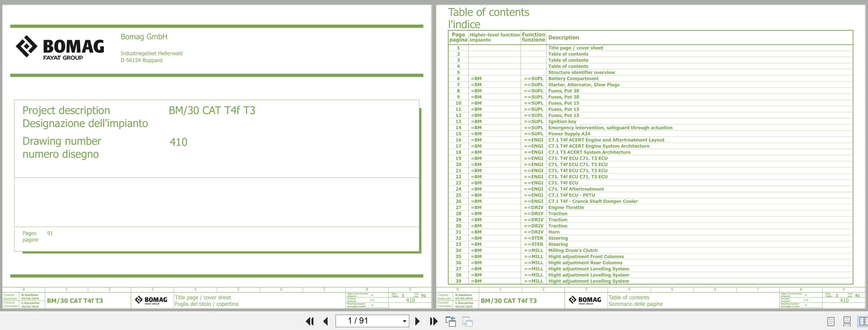
Task: Click the 'Bomag GmbH' company name
Action: (144, 36)
